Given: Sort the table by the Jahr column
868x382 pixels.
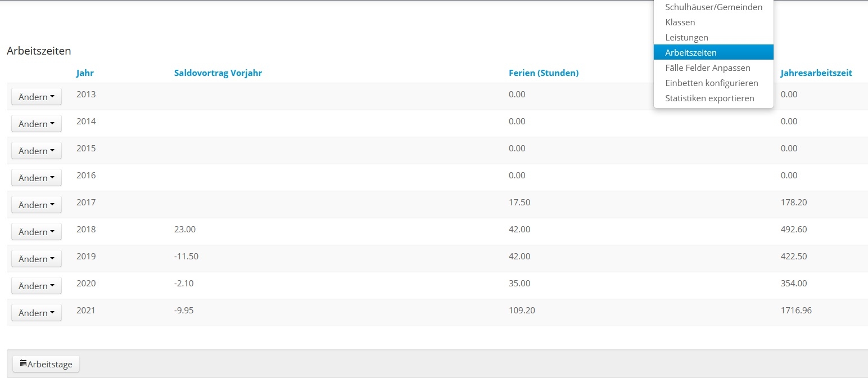Looking at the screenshot, I should pos(85,73).
